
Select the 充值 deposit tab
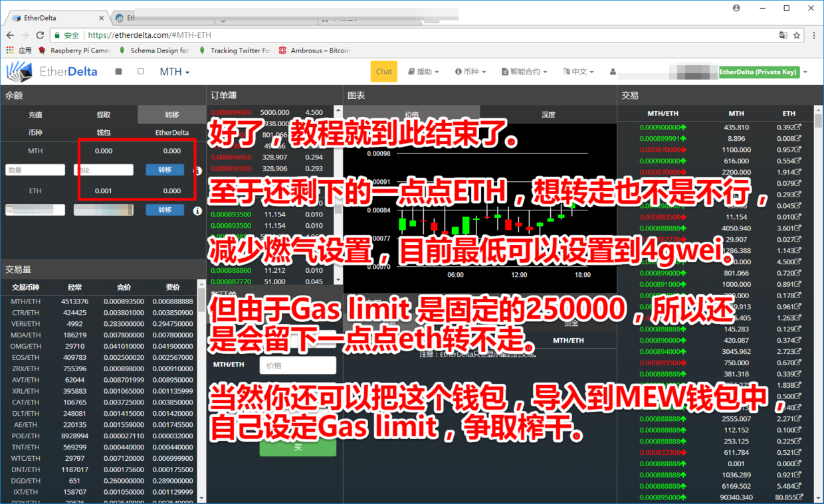[35, 115]
